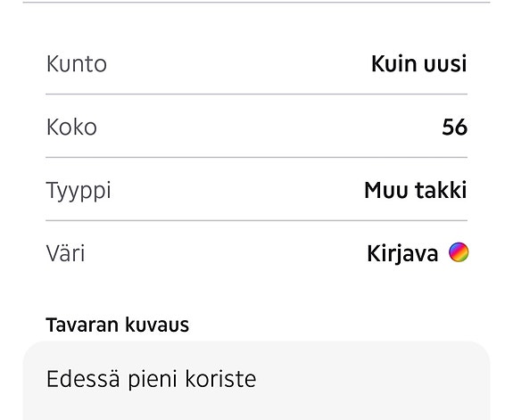Click the divider line below Kunto row
The width and height of the screenshot is (513, 420).
(x=257, y=95)
